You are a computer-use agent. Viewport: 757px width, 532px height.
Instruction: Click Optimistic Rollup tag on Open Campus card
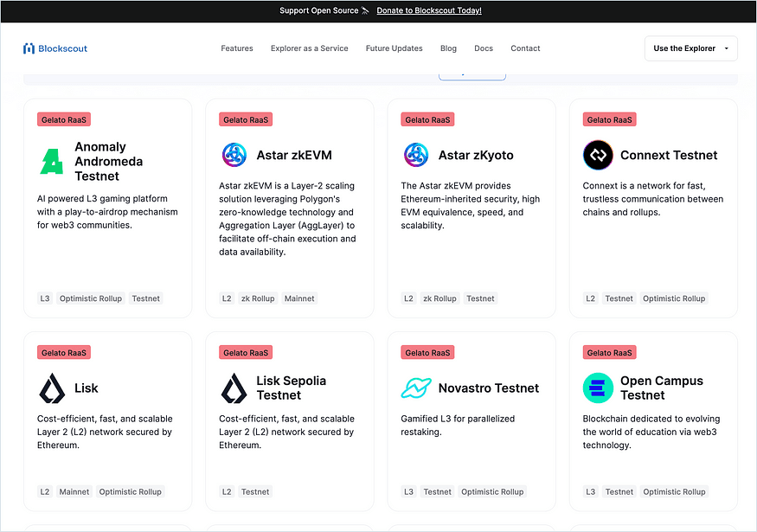674,491
